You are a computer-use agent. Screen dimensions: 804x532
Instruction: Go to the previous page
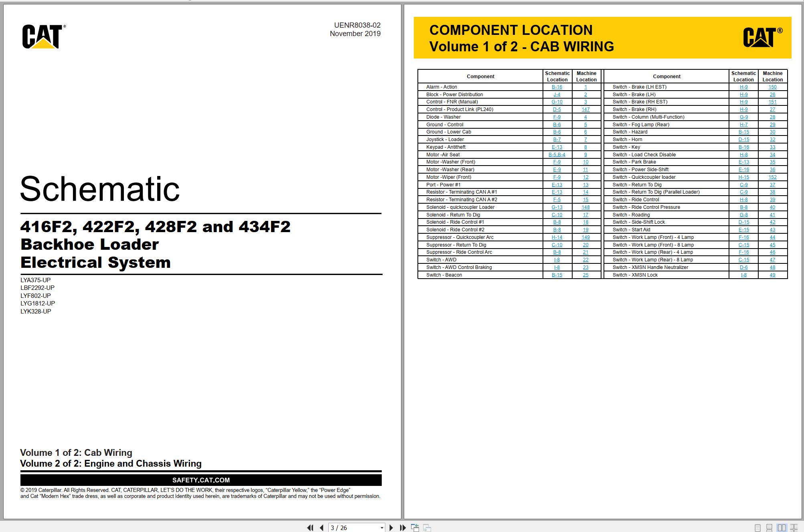[322, 528]
